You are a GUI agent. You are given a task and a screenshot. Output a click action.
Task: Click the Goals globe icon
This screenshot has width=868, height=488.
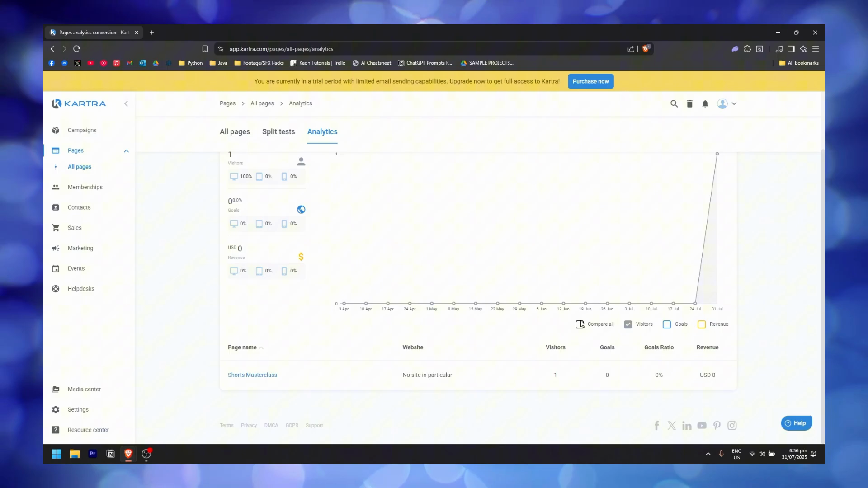(301, 209)
